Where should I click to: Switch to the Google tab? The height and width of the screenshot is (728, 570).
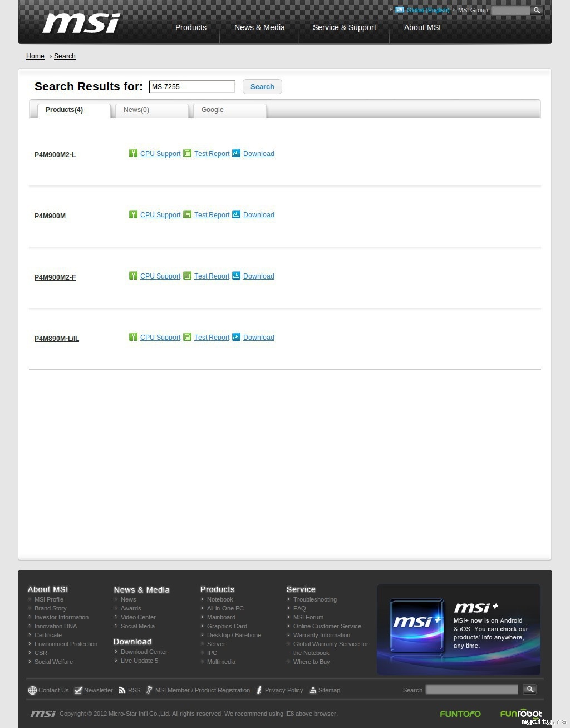coord(230,110)
